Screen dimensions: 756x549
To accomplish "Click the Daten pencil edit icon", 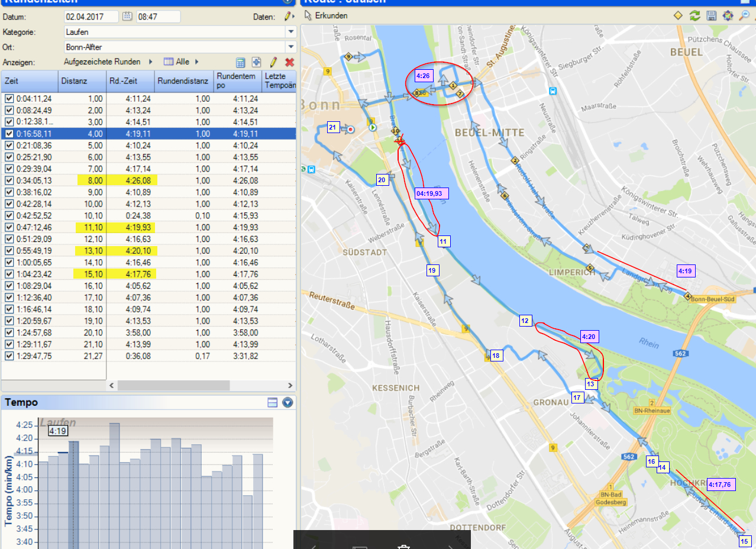I will pyautogui.click(x=287, y=17).
